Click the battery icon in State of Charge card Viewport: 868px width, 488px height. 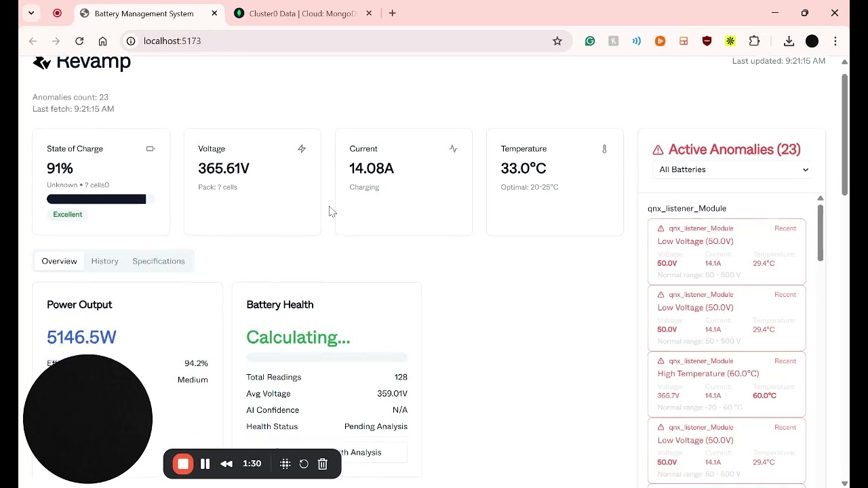coord(151,148)
